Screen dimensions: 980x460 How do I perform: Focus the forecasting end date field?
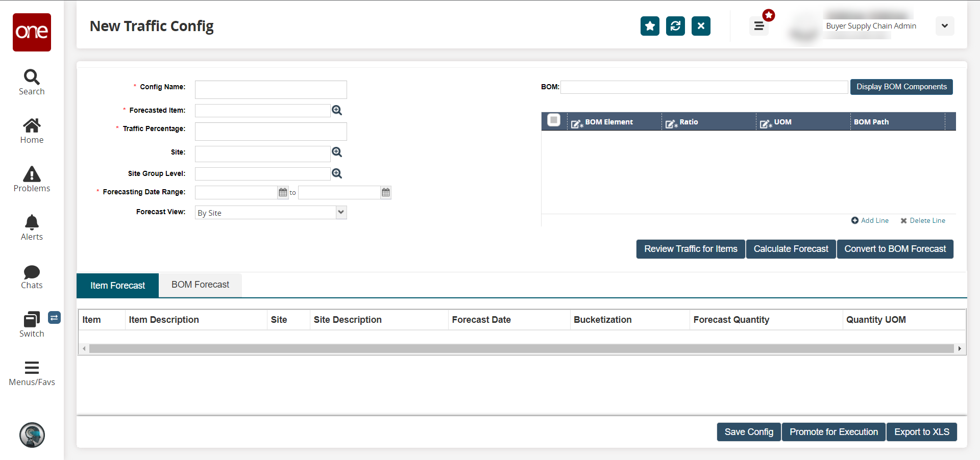coord(339,192)
